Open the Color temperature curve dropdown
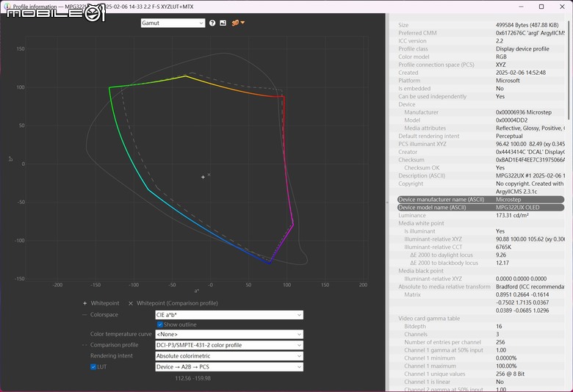 pyautogui.click(x=229, y=334)
